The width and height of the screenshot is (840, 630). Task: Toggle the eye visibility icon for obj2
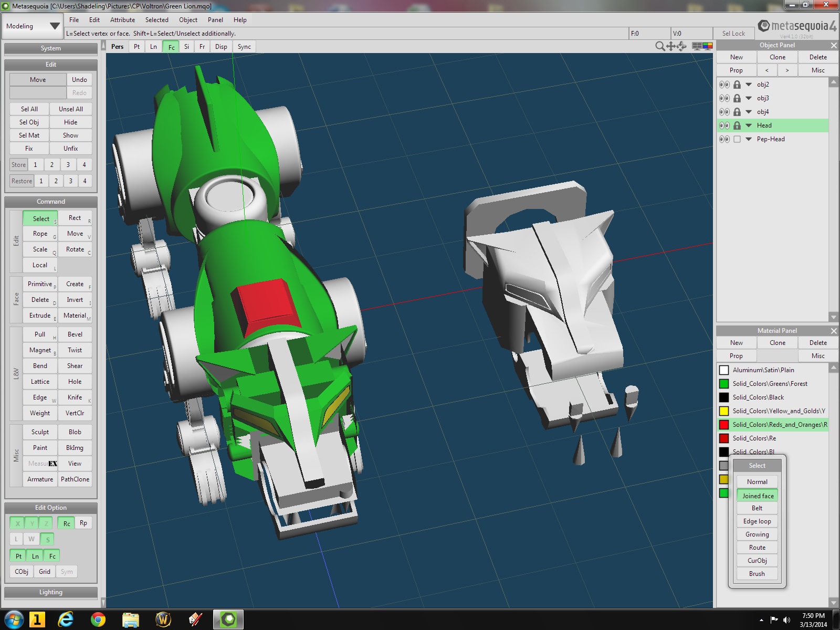724,85
